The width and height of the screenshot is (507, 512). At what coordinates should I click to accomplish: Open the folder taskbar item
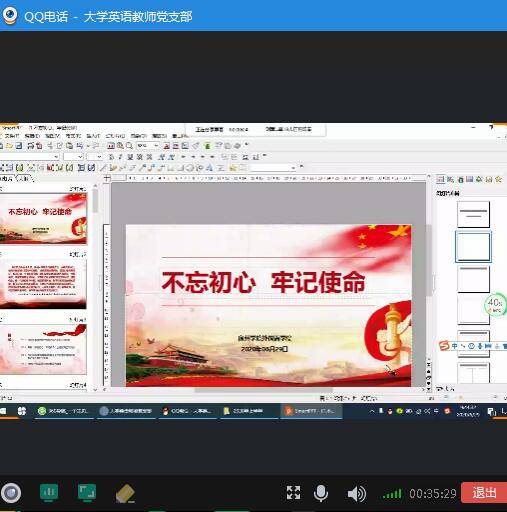[249, 411]
